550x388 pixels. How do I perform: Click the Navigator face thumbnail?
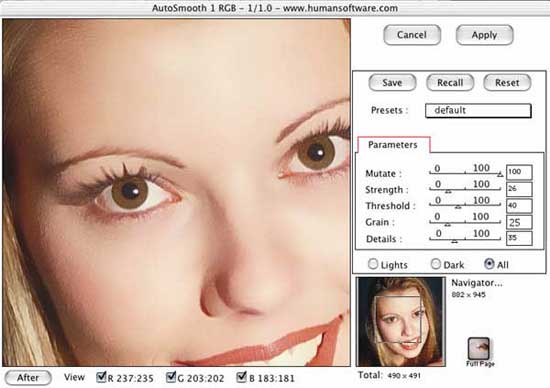[401, 322]
